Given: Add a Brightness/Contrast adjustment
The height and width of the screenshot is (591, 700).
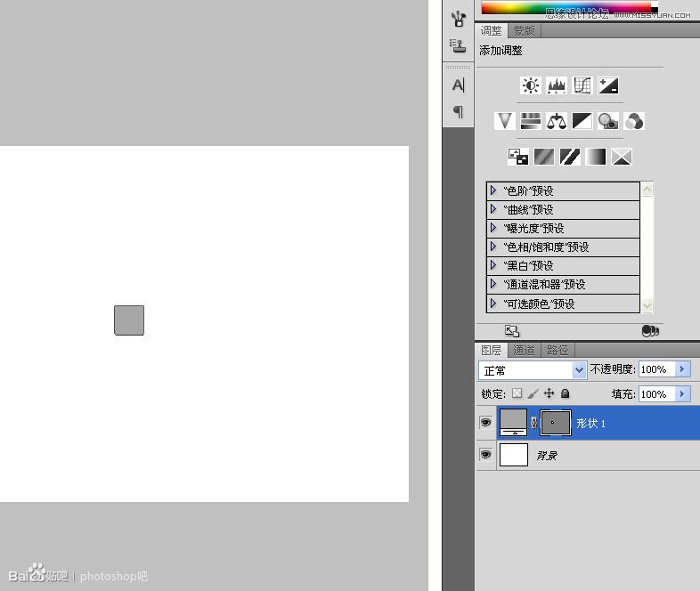Looking at the screenshot, I should (531, 85).
